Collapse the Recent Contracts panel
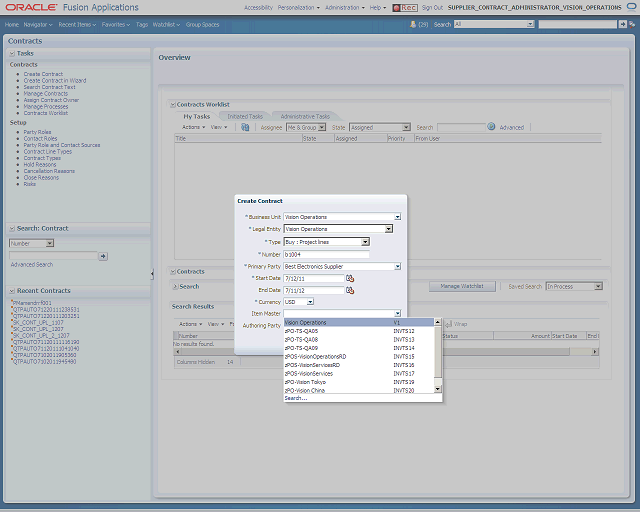 click(12, 291)
